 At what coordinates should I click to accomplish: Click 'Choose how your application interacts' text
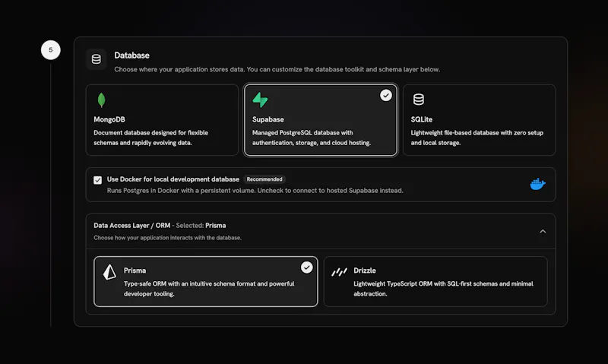pyautogui.click(x=167, y=238)
